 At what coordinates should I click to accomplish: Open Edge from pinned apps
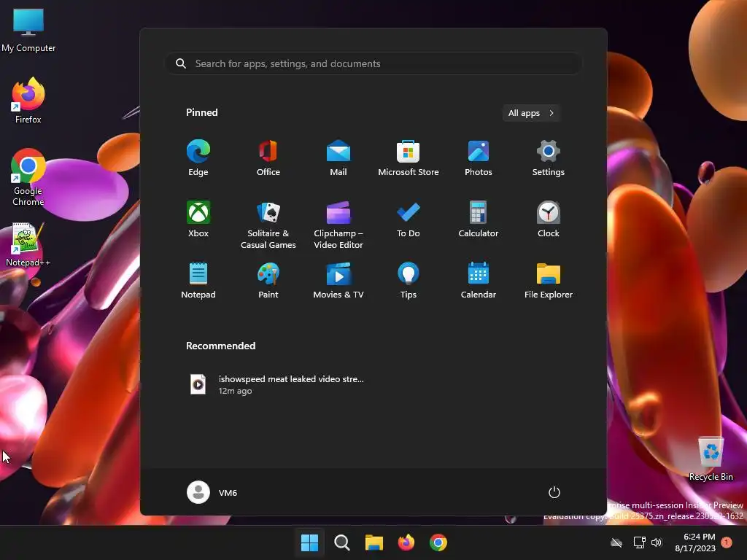[x=198, y=158]
